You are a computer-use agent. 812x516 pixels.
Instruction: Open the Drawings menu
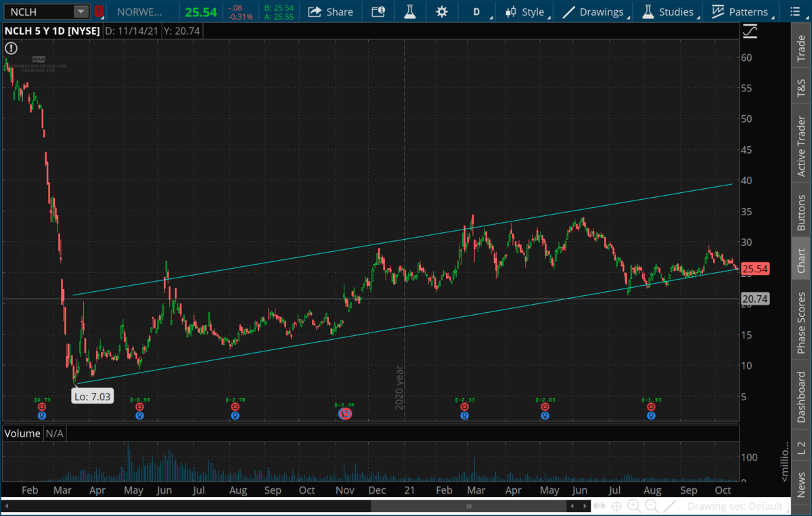click(595, 12)
